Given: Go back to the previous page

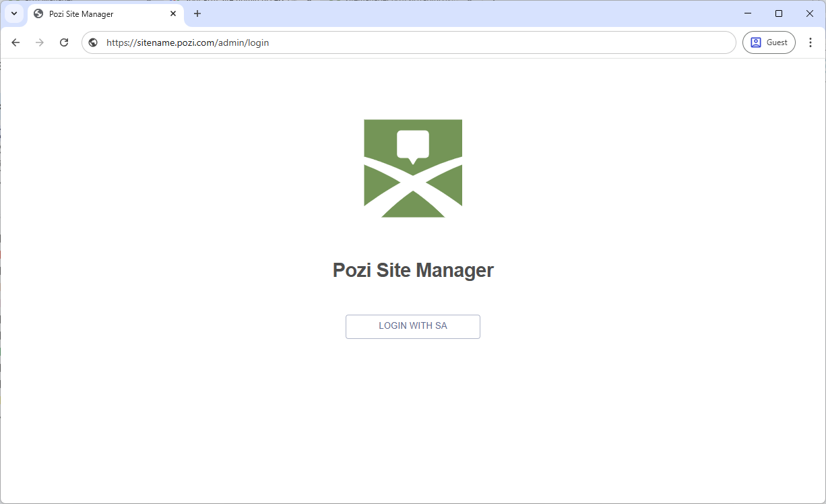Looking at the screenshot, I should pyautogui.click(x=15, y=42).
